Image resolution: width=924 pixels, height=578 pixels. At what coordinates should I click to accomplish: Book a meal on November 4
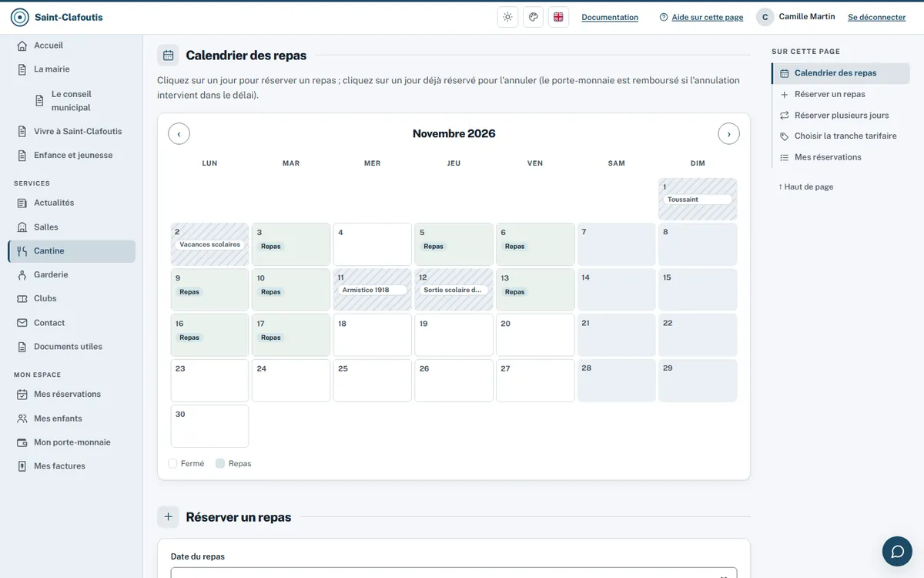373,244
